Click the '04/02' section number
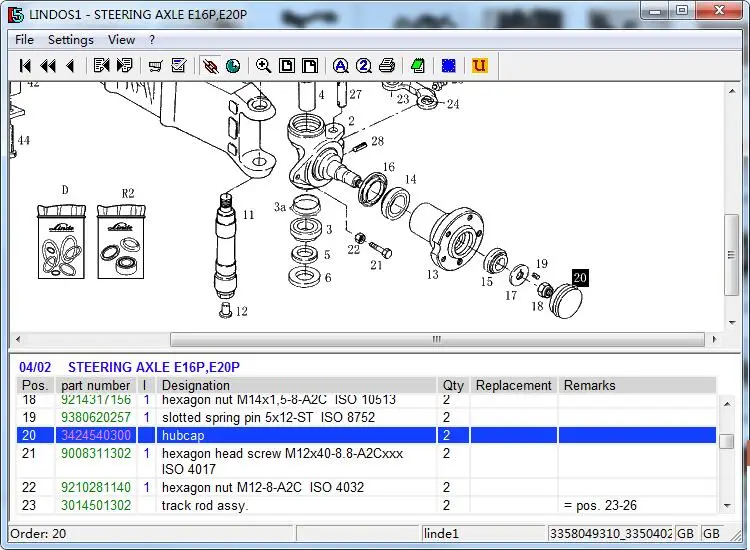The image size is (750, 550). (35, 367)
